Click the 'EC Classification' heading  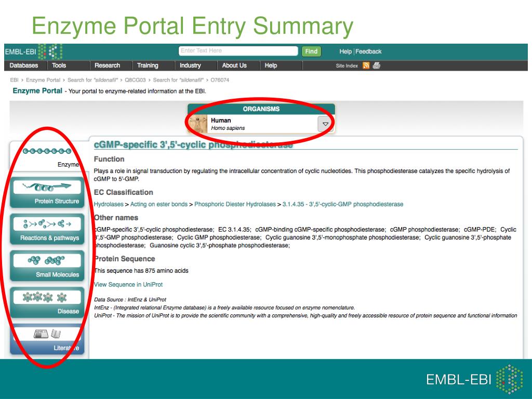click(124, 192)
